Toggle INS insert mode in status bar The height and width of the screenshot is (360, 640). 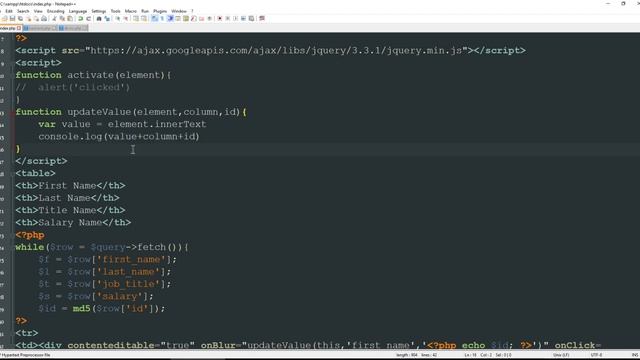tap(635, 355)
